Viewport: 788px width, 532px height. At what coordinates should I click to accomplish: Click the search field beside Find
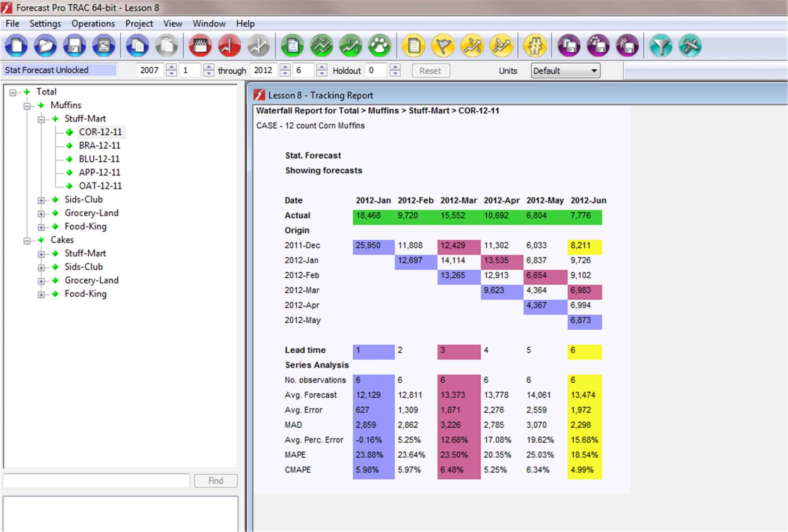(x=96, y=481)
